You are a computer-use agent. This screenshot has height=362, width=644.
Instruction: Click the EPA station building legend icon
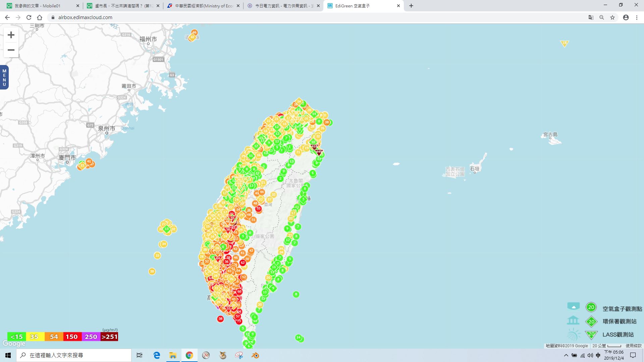573,320
